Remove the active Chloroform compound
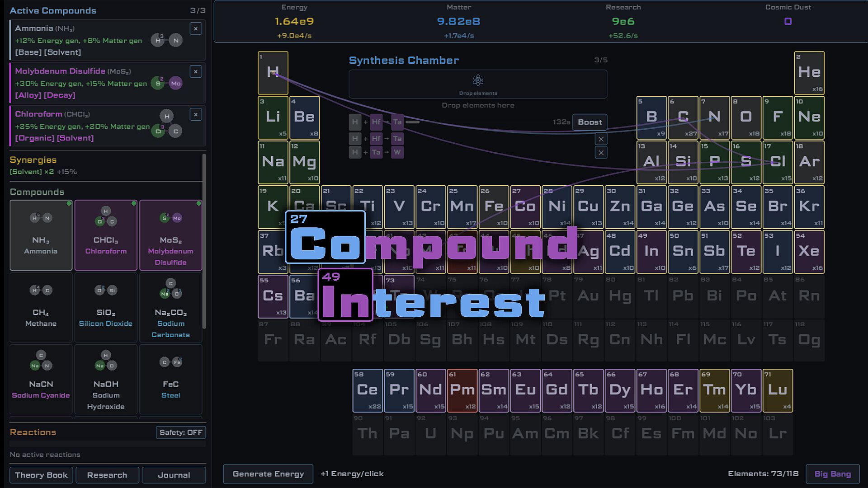868x488 pixels. pyautogui.click(x=195, y=115)
